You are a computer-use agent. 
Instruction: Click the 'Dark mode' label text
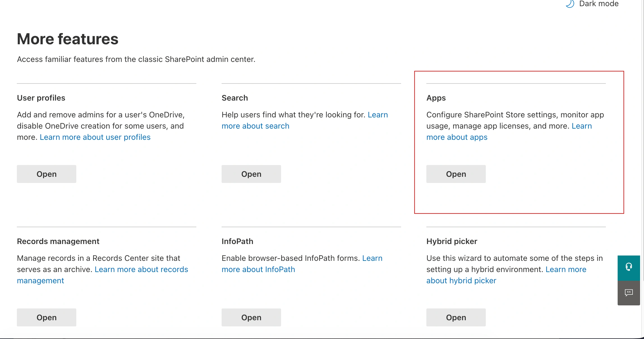[x=599, y=4]
